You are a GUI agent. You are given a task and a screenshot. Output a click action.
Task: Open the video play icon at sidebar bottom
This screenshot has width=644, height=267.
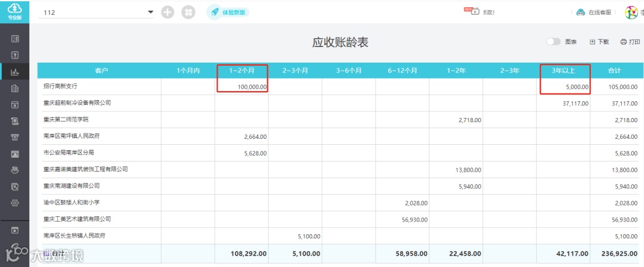(15, 231)
